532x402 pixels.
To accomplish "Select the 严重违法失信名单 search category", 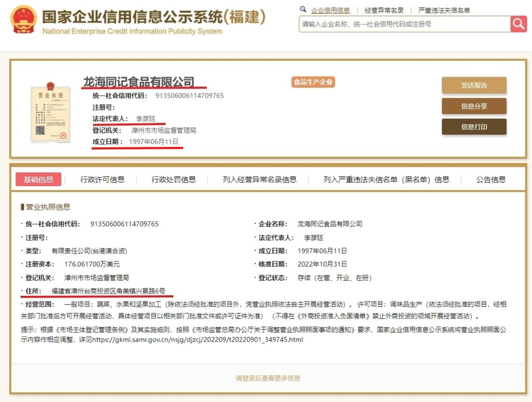I will [444, 10].
